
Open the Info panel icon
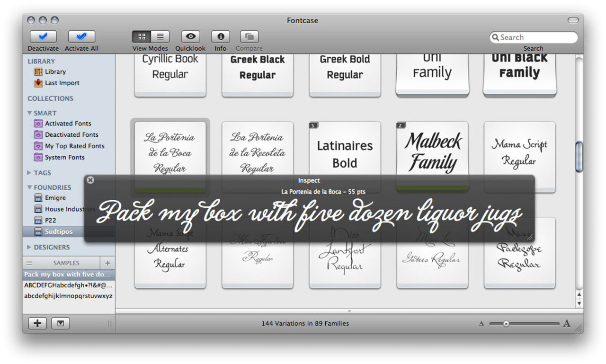[220, 37]
